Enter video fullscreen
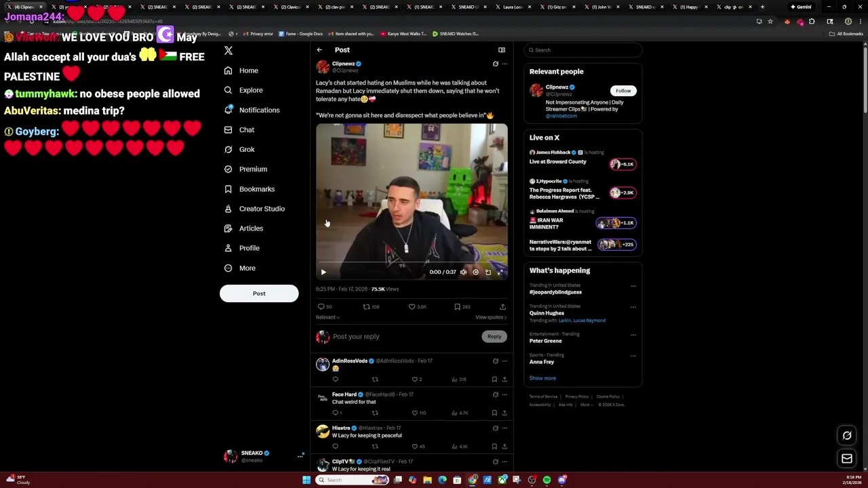Image resolution: width=868 pixels, height=488 pixels. [x=500, y=272]
